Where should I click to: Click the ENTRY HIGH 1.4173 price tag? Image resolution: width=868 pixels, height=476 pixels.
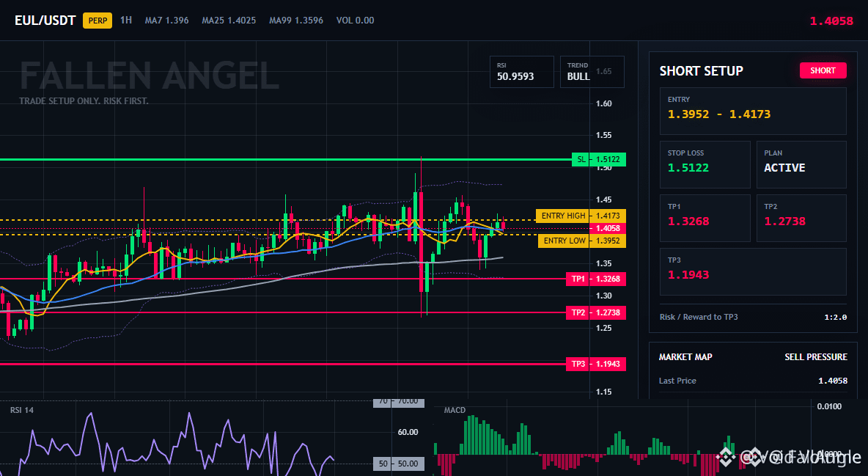581,216
